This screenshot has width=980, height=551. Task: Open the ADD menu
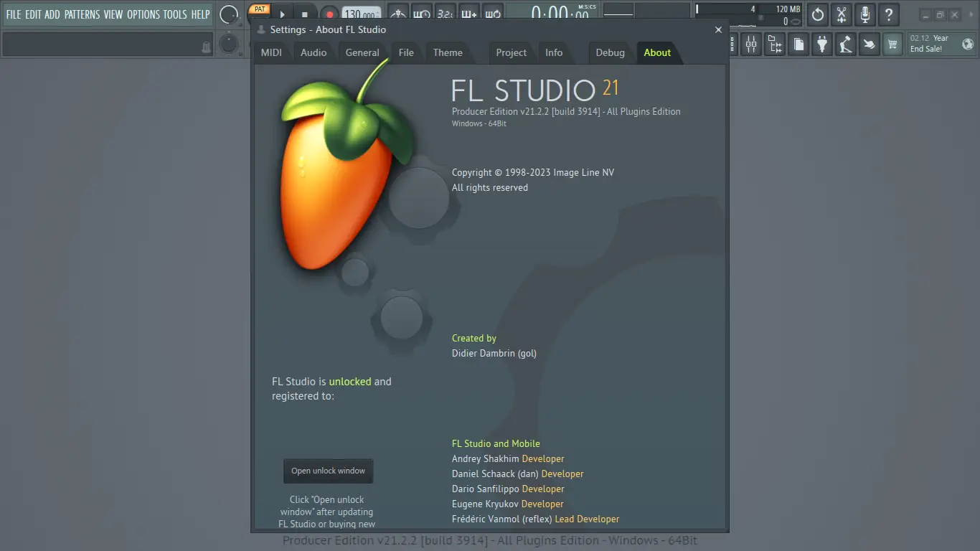click(52, 14)
